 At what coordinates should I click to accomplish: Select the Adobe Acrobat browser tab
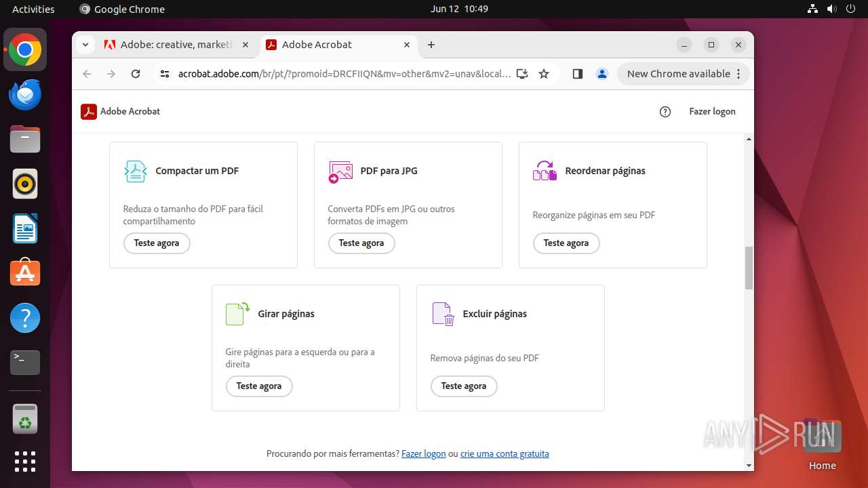[x=338, y=45]
